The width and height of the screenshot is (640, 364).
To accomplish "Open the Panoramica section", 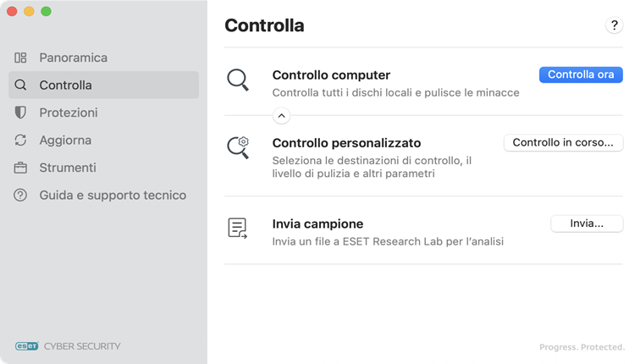I will tap(73, 58).
